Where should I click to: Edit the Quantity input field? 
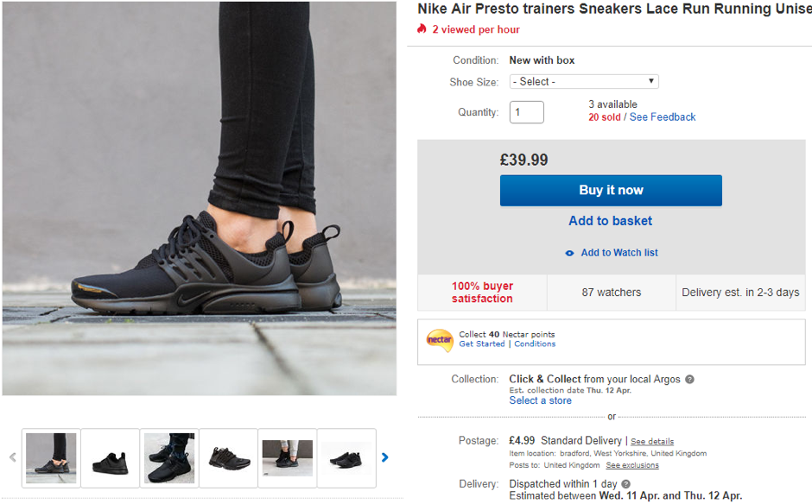(x=526, y=112)
